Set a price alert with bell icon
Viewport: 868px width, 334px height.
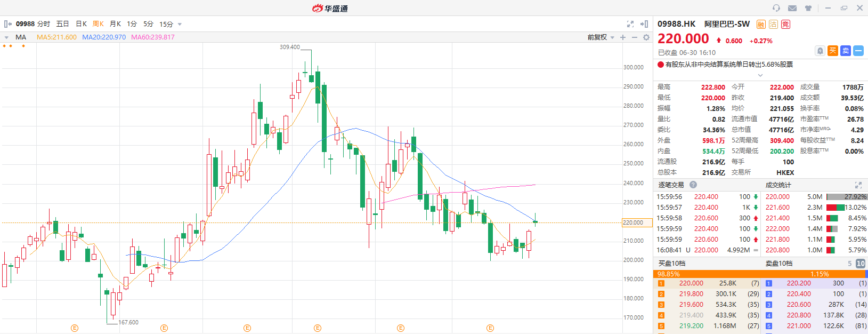820,51
